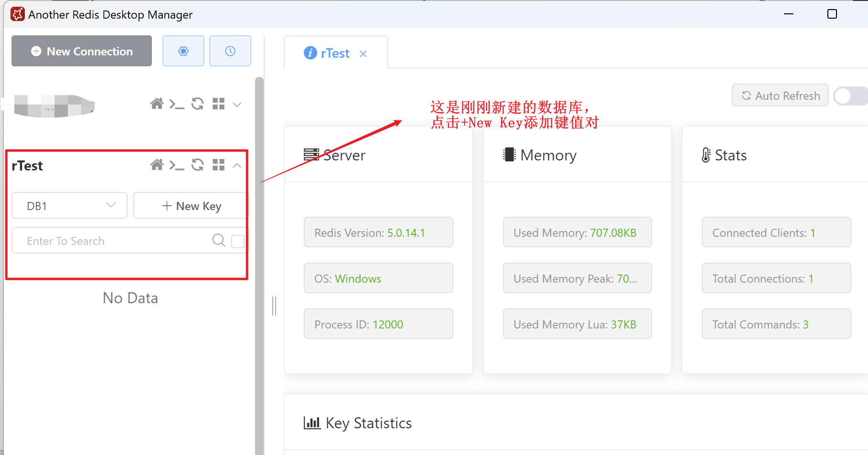Image resolution: width=868 pixels, height=455 pixels.
Task: Close the rTest tab
Action: point(364,54)
